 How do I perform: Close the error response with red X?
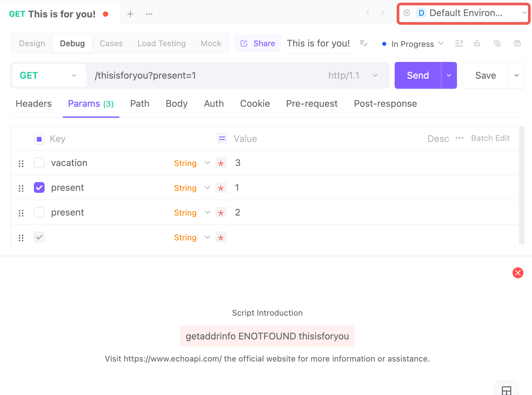coord(518,273)
